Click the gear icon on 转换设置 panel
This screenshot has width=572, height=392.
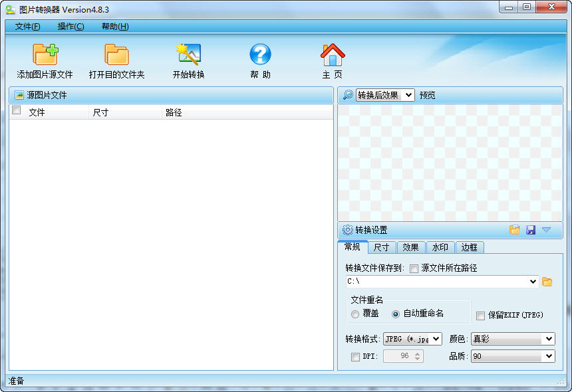[x=347, y=229]
